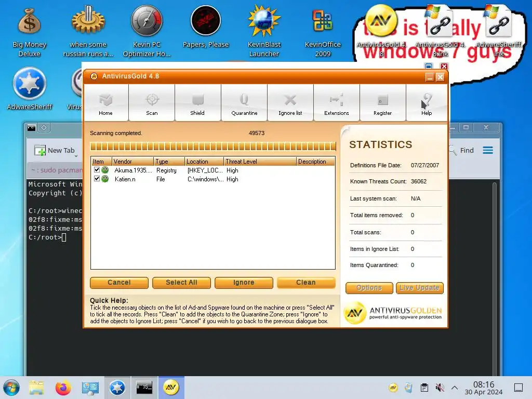This screenshot has width=532, height=399.
Task: Open the gear-shaped russian runs desktop icon
Action: click(88, 32)
